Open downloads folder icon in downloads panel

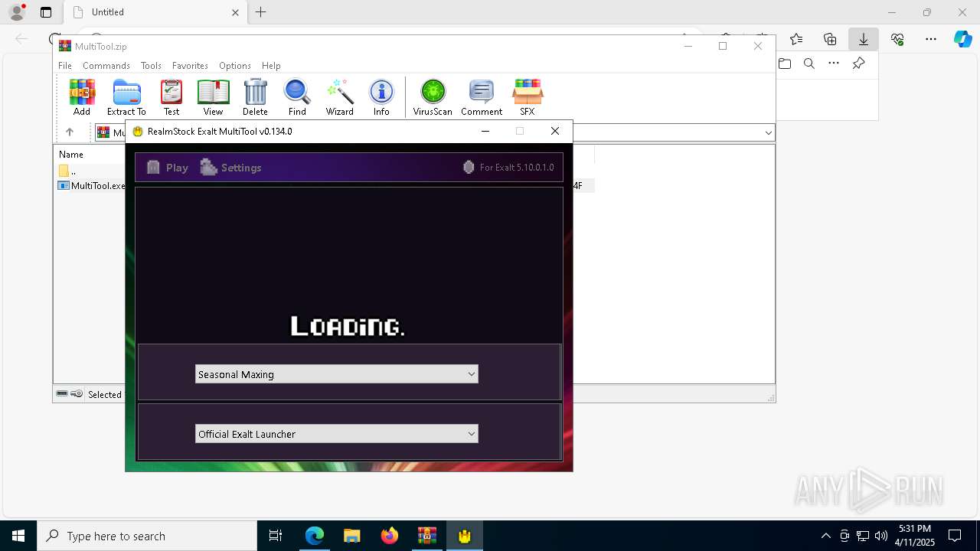785,64
